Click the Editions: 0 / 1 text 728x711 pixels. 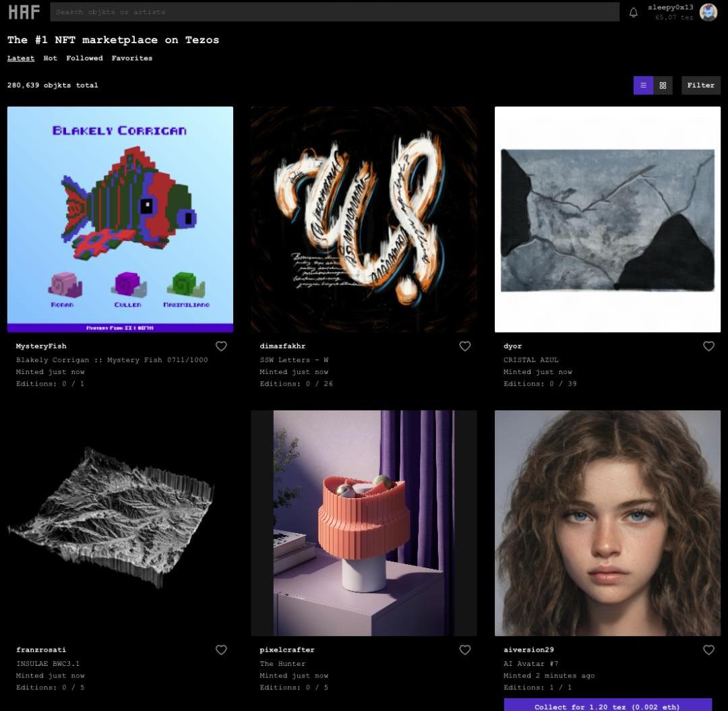tap(50, 384)
